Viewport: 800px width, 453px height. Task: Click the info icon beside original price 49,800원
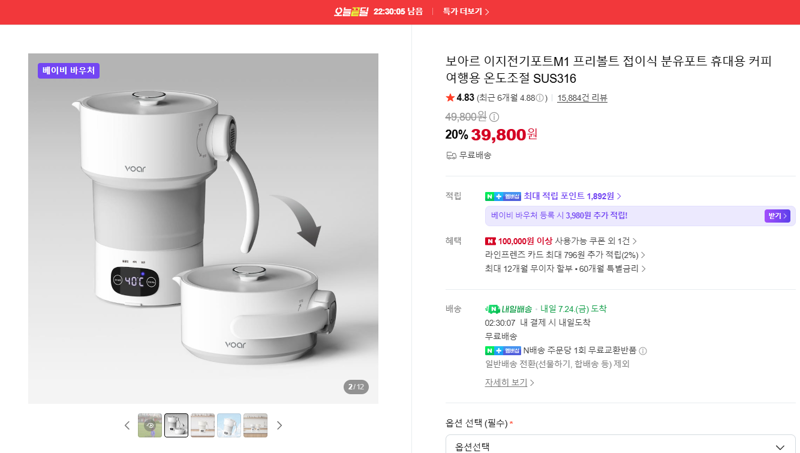494,117
